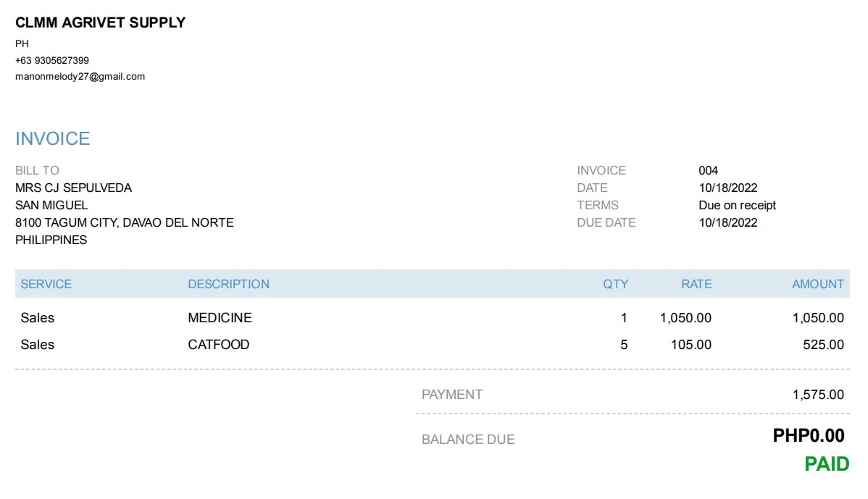
Task: Click the payment total 1,575.00
Action: (818, 395)
